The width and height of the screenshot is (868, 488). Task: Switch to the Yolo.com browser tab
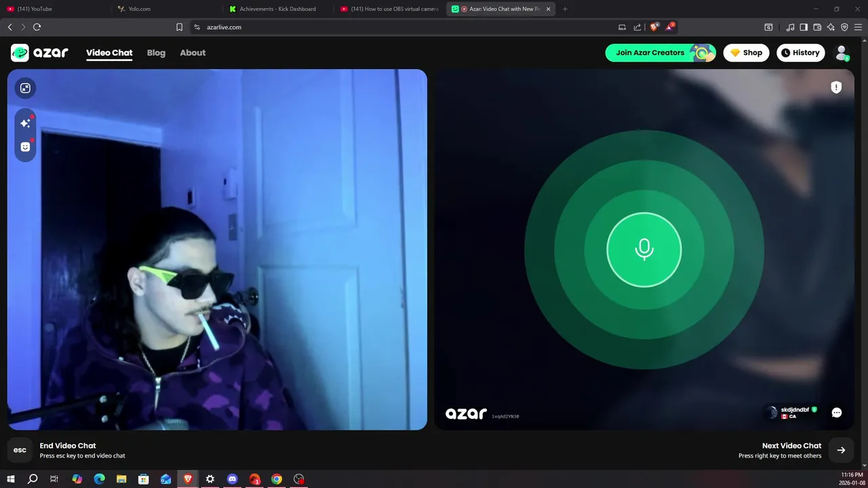click(166, 9)
